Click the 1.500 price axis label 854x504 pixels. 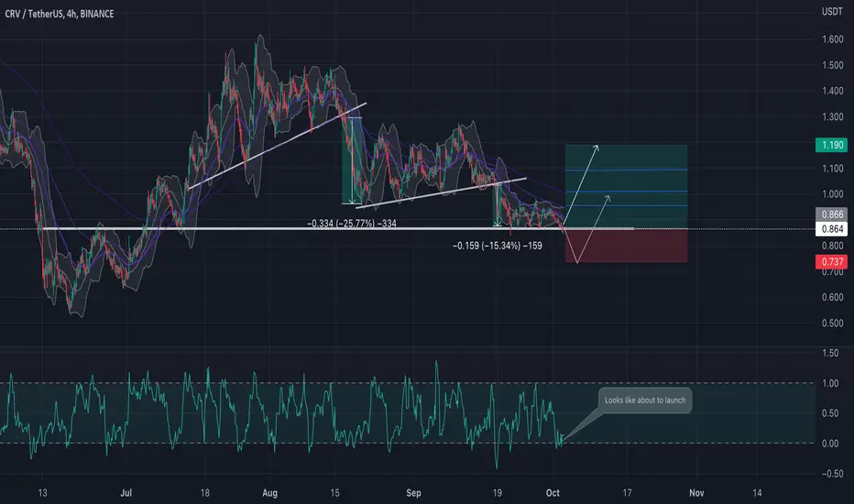pyautogui.click(x=833, y=65)
